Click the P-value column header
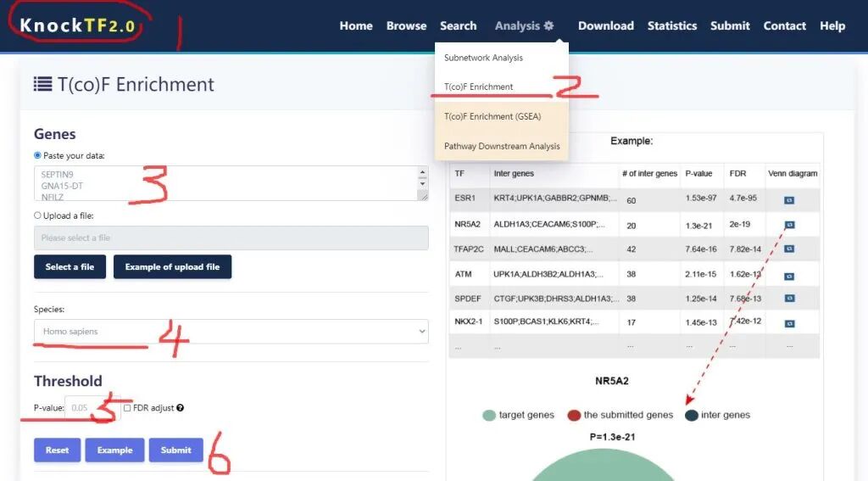Image resolution: width=868 pixels, height=481 pixels. click(698, 173)
